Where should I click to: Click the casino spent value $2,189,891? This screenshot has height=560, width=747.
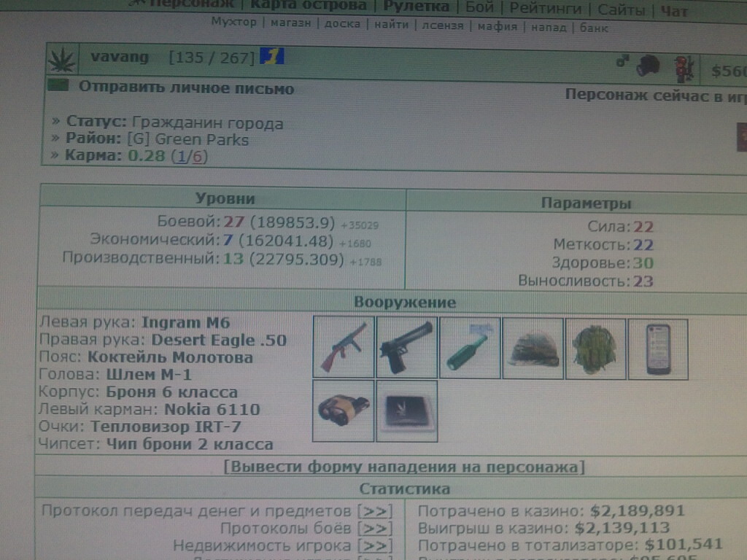[x=637, y=511]
